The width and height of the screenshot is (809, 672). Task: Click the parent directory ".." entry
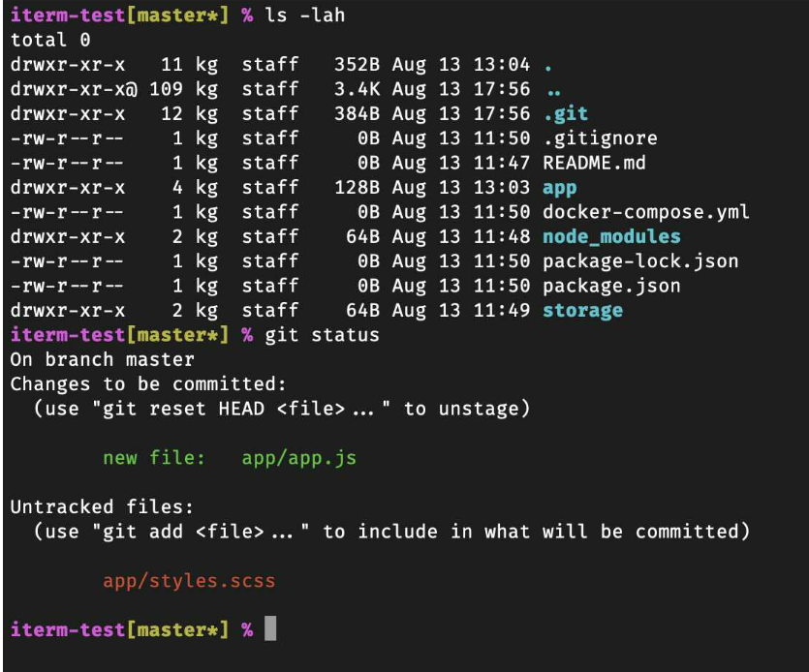coord(554,90)
